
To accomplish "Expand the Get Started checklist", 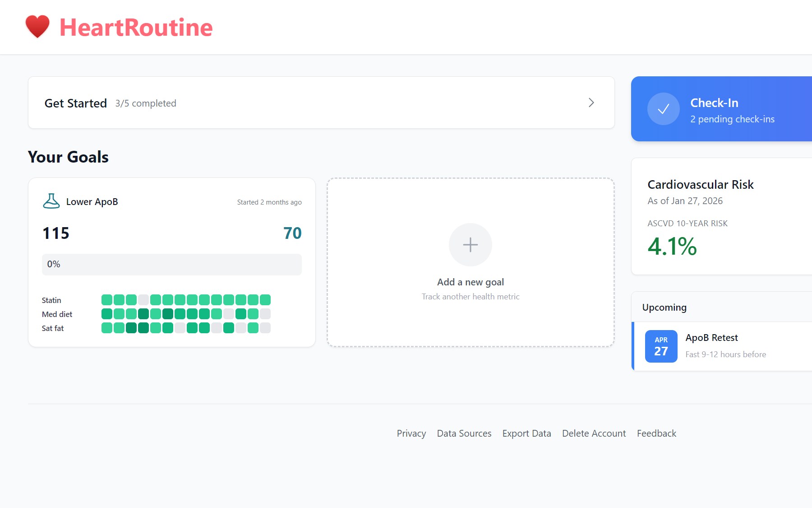I will point(591,103).
